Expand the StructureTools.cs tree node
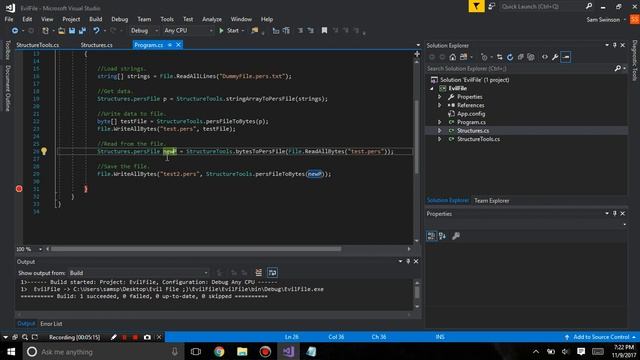640x360 pixels. [440, 139]
